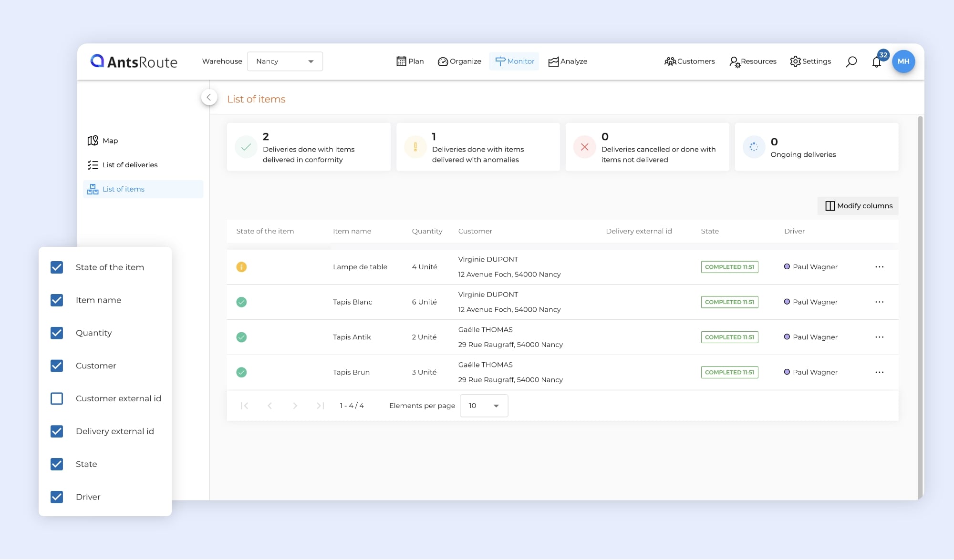Collapse the left sidebar with chevron

tap(209, 97)
